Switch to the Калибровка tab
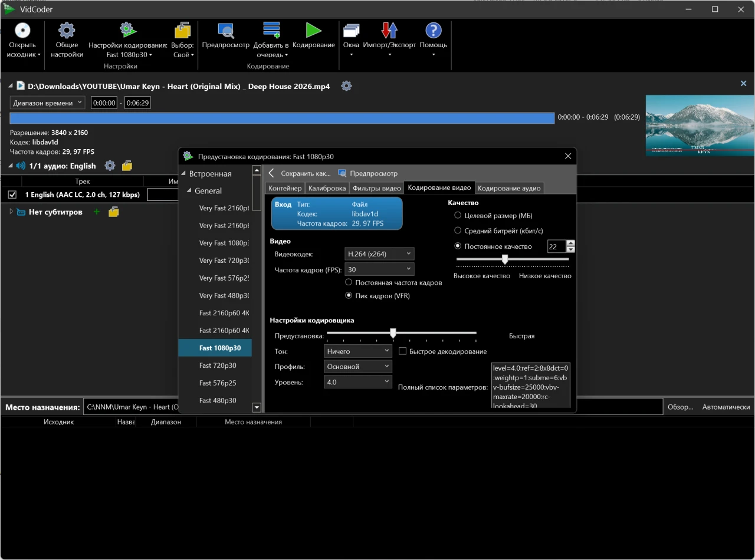Screen dimensions: 755x560 click(x=327, y=188)
